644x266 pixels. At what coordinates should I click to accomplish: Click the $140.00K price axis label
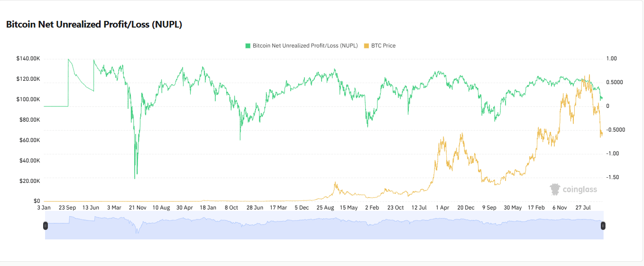coord(28,58)
